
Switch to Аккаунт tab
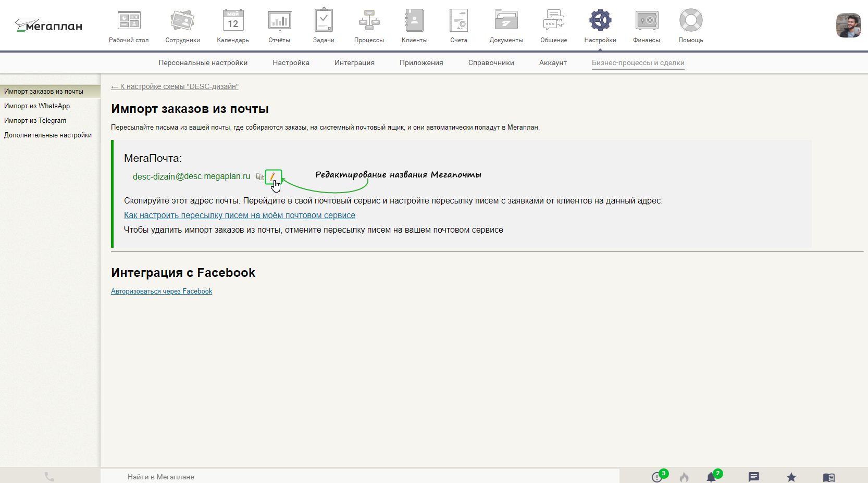tap(553, 63)
